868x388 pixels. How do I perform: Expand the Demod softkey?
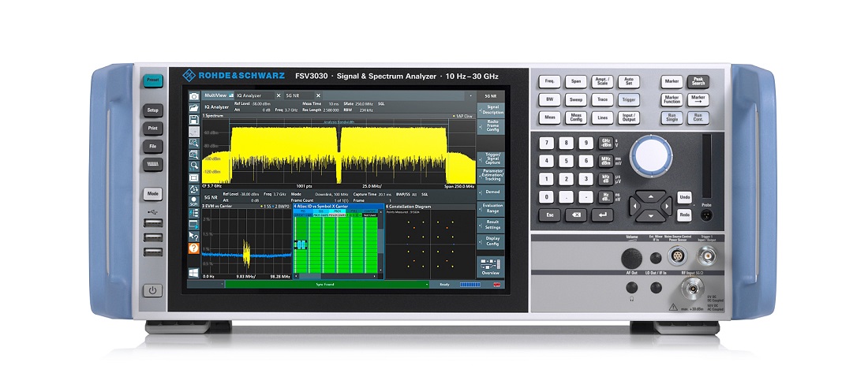click(490, 192)
